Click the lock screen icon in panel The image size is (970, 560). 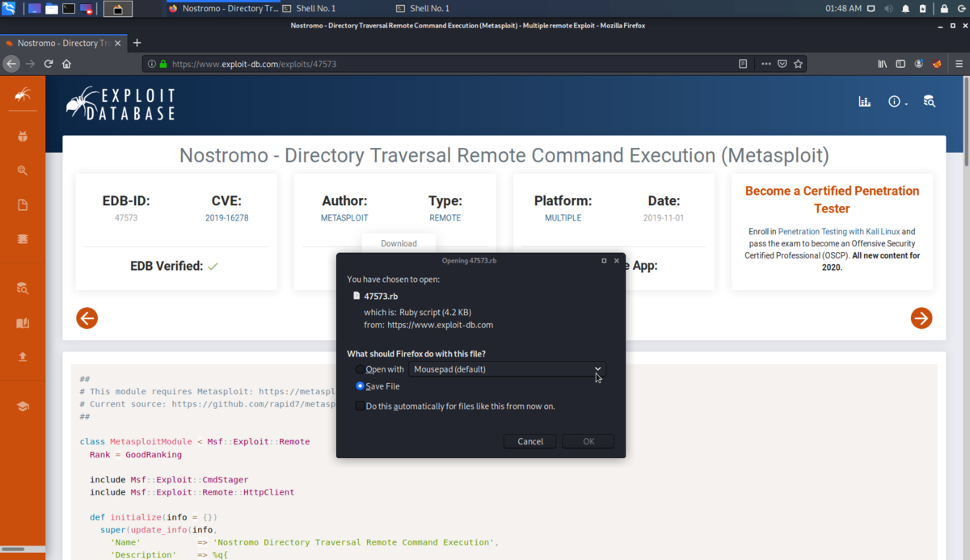943,9
